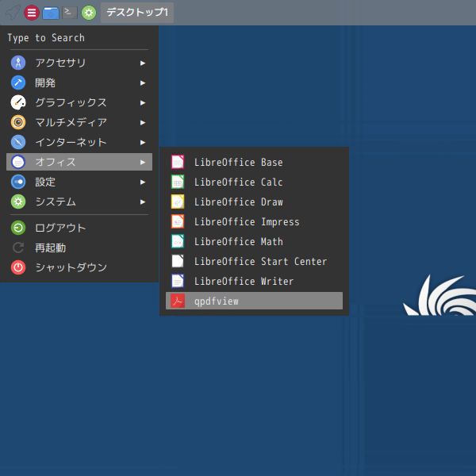Open the グラフィックス category
The width and height of the screenshot is (476, 476).
coord(79,102)
